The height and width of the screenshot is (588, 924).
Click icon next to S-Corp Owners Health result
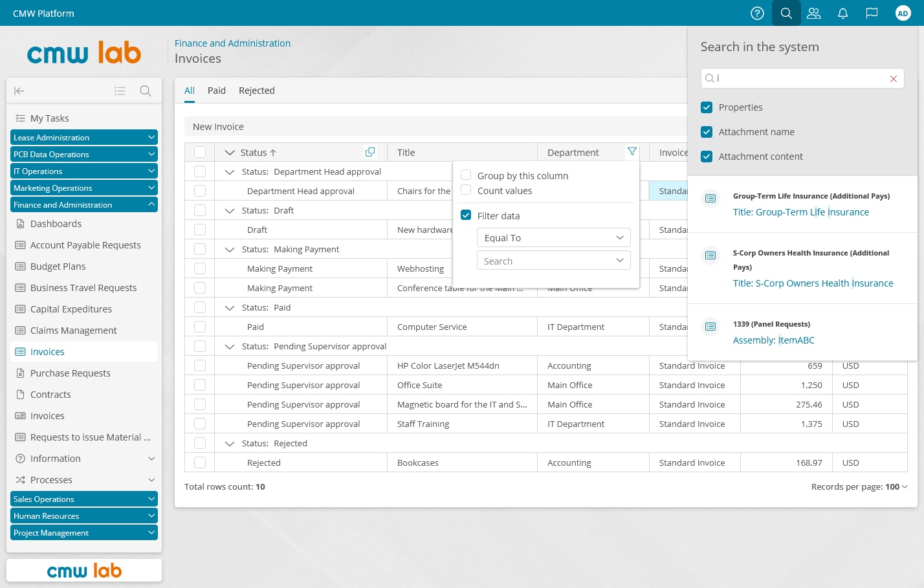710,256
